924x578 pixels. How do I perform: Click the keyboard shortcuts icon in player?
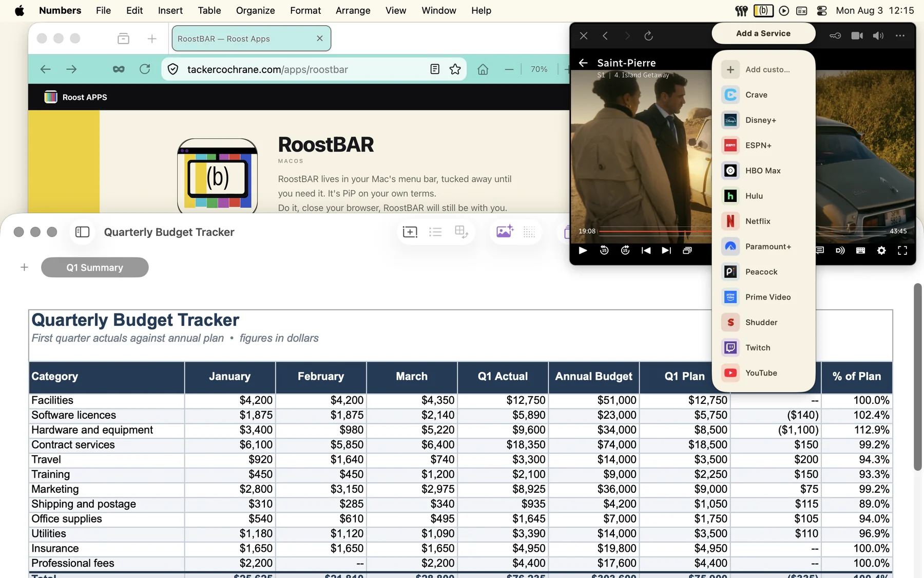tap(861, 250)
